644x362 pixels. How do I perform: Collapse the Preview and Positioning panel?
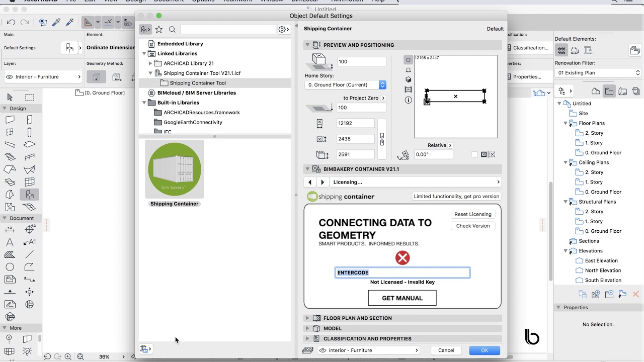click(x=307, y=45)
